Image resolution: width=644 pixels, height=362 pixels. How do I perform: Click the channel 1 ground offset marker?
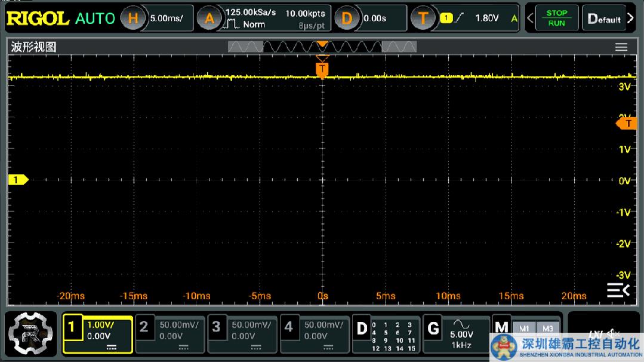pos(17,180)
